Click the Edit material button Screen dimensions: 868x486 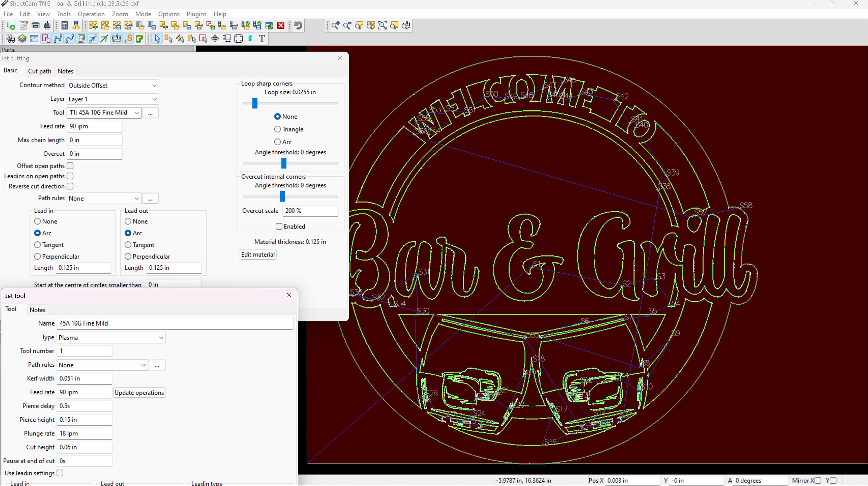258,254
